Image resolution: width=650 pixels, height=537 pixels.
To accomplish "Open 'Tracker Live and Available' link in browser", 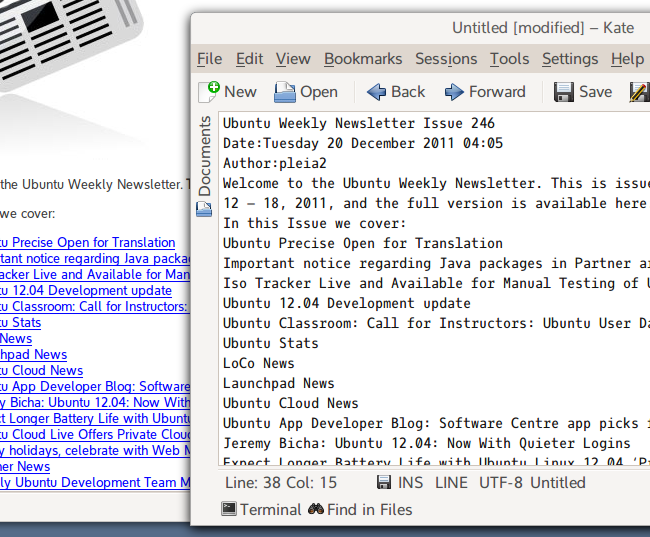I will pos(95,275).
